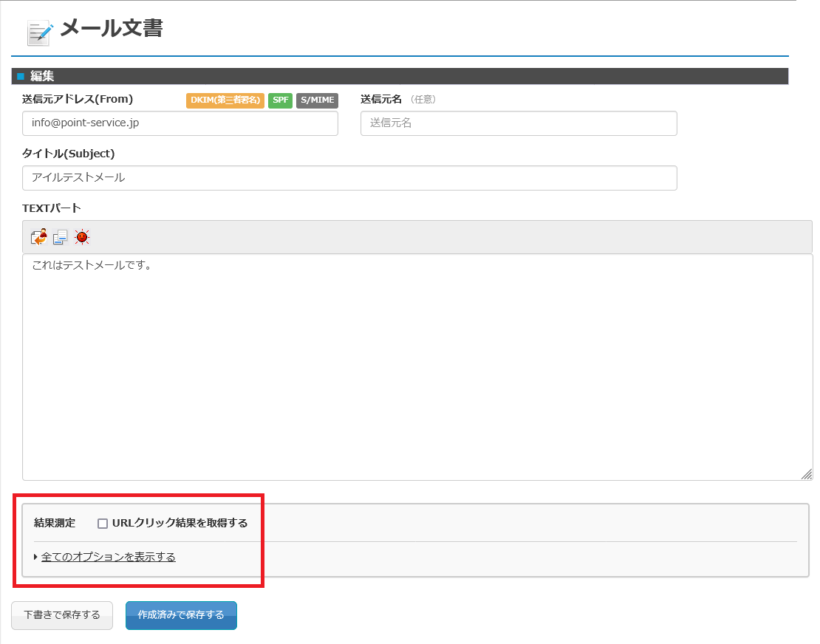The width and height of the screenshot is (820, 644).
Task: Click the 全てのオプションを表示する underlined link
Action: tap(108, 557)
